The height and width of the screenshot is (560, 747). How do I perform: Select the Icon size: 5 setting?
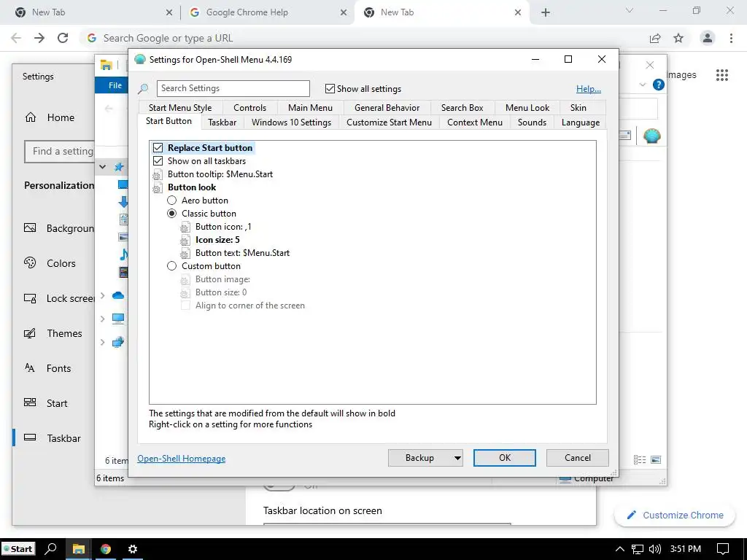click(x=217, y=240)
